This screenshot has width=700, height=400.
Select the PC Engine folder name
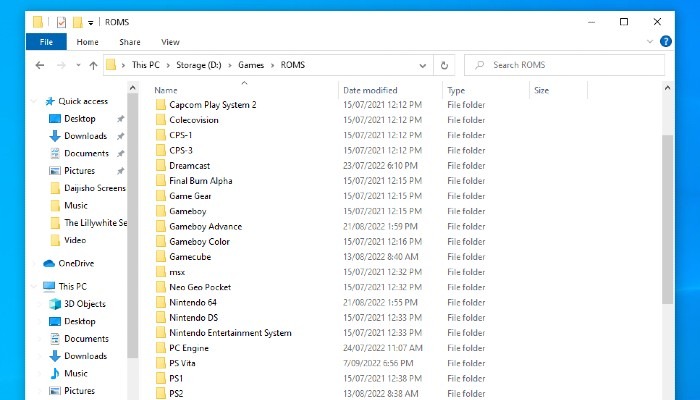coord(189,348)
